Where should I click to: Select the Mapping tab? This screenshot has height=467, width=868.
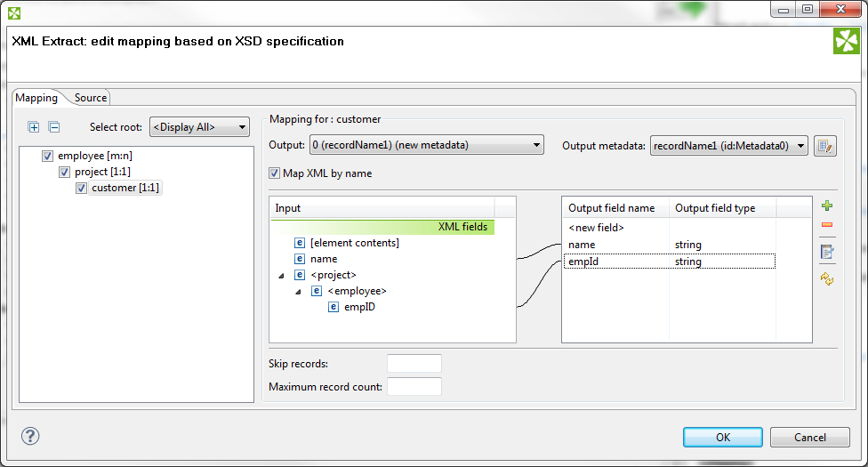coord(36,98)
